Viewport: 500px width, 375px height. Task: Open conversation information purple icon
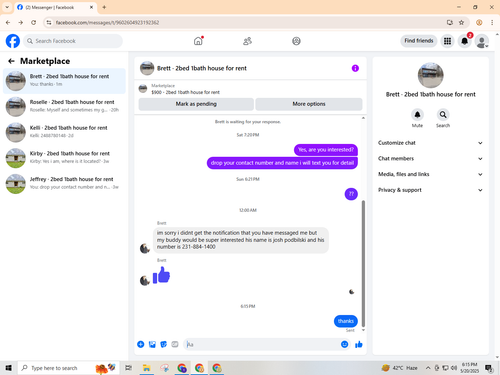pyautogui.click(x=355, y=68)
